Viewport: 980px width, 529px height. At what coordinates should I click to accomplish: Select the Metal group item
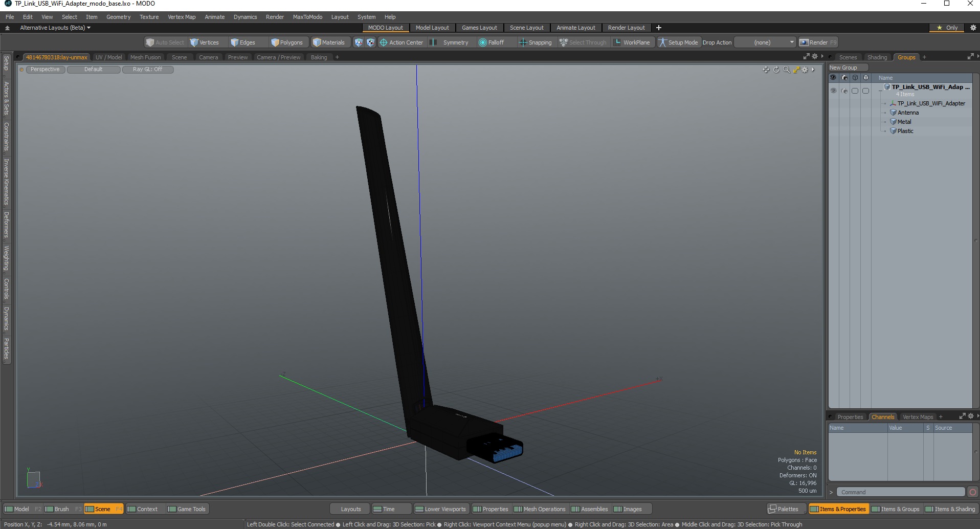click(904, 122)
